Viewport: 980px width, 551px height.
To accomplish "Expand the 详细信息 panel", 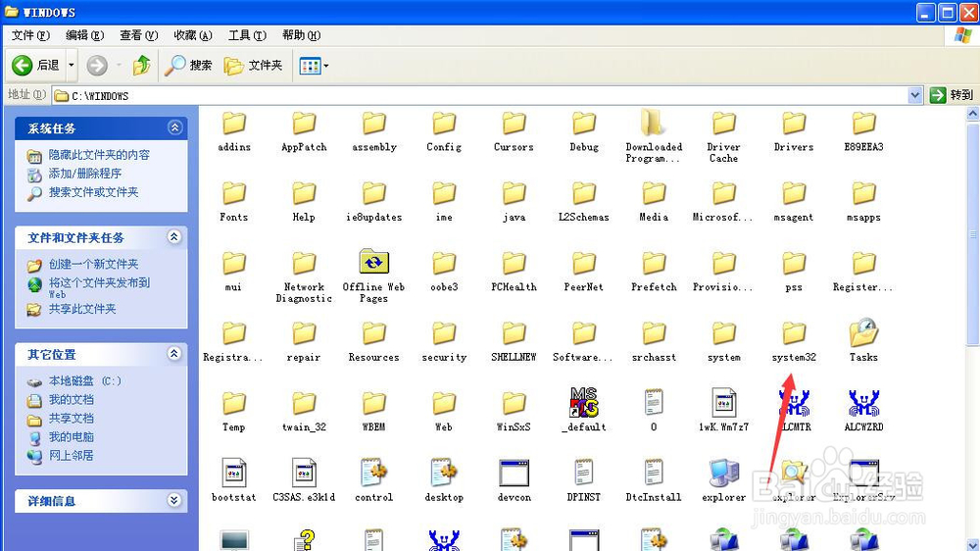I will [174, 500].
